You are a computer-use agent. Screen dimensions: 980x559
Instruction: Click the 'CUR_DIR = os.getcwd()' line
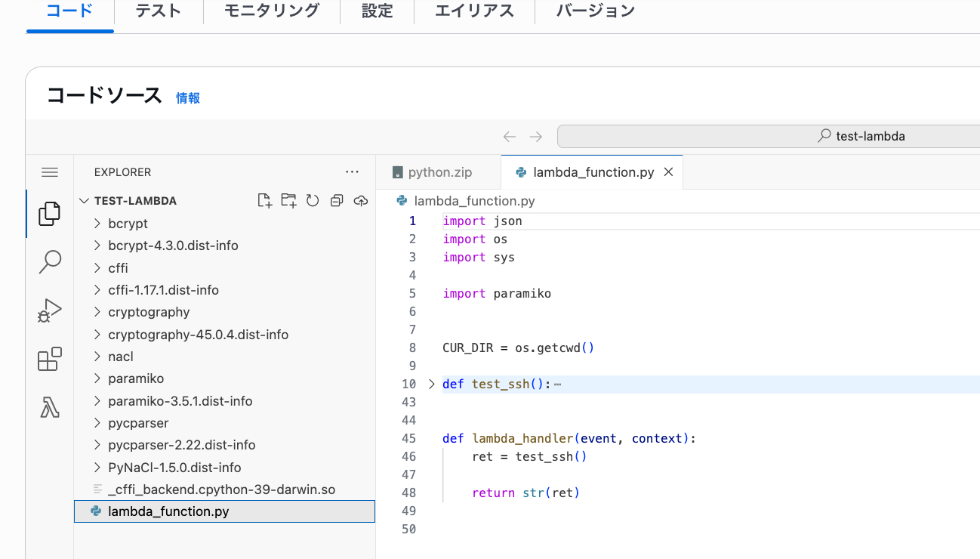click(x=519, y=347)
